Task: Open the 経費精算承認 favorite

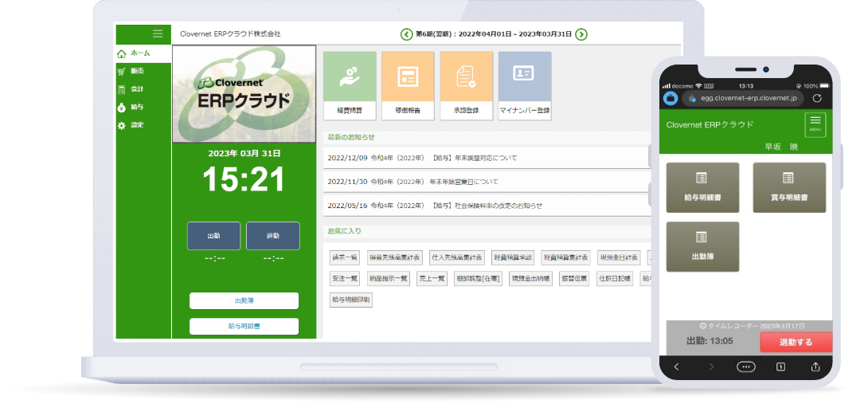Action: (513, 257)
